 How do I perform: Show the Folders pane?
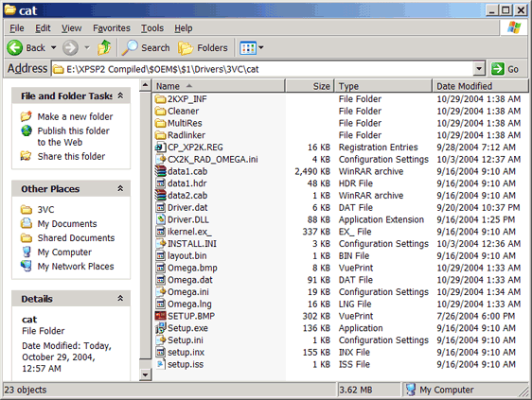(x=203, y=48)
